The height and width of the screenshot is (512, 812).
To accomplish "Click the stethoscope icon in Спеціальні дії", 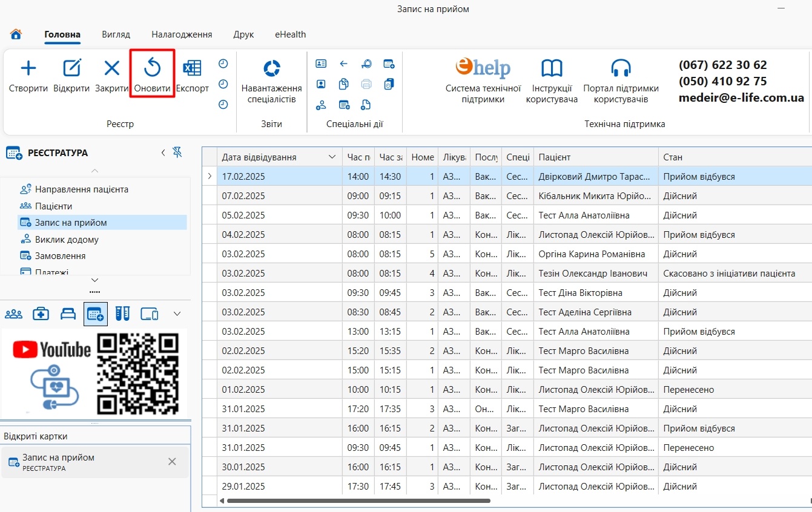I will coord(366,64).
